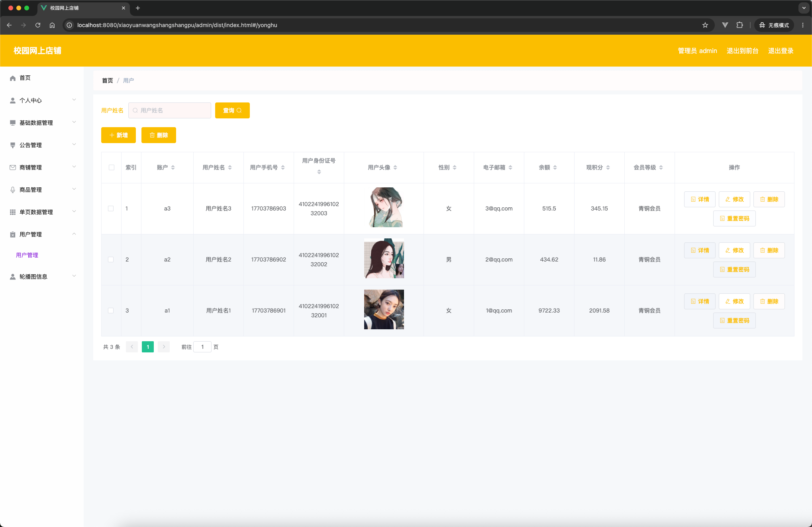Click the 公告管理 sidebar icon
Image resolution: width=812 pixels, height=527 pixels.
coord(13,145)
